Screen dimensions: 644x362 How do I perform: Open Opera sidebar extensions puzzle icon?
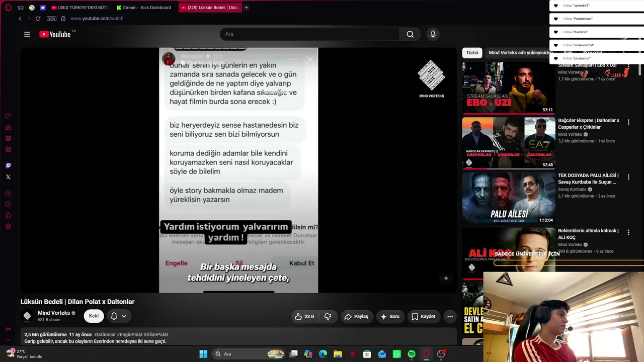(8, 215)
